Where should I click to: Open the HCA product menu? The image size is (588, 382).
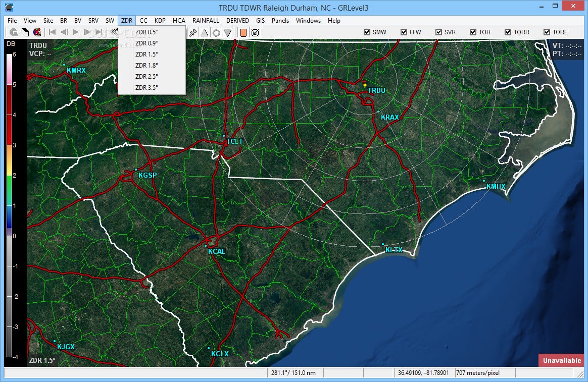coord(179,21)
